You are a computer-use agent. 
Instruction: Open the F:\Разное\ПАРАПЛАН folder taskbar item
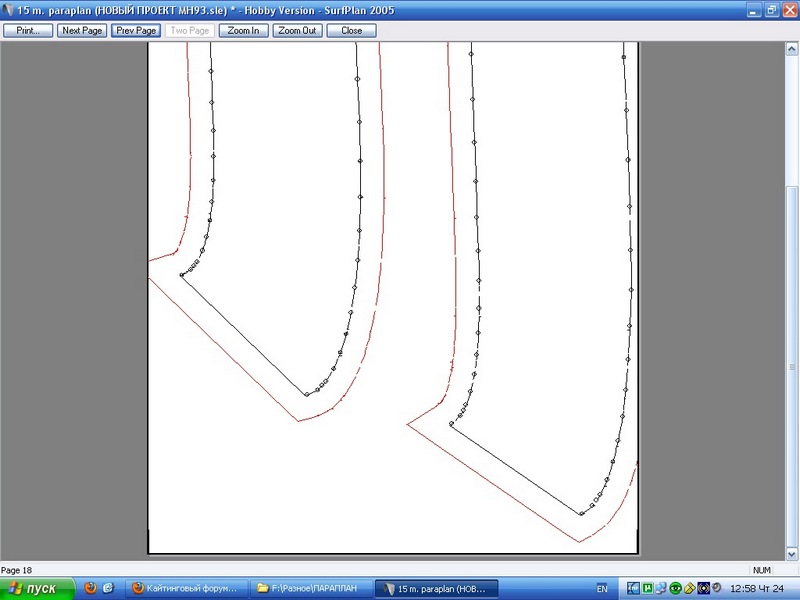tap(308, 589)
